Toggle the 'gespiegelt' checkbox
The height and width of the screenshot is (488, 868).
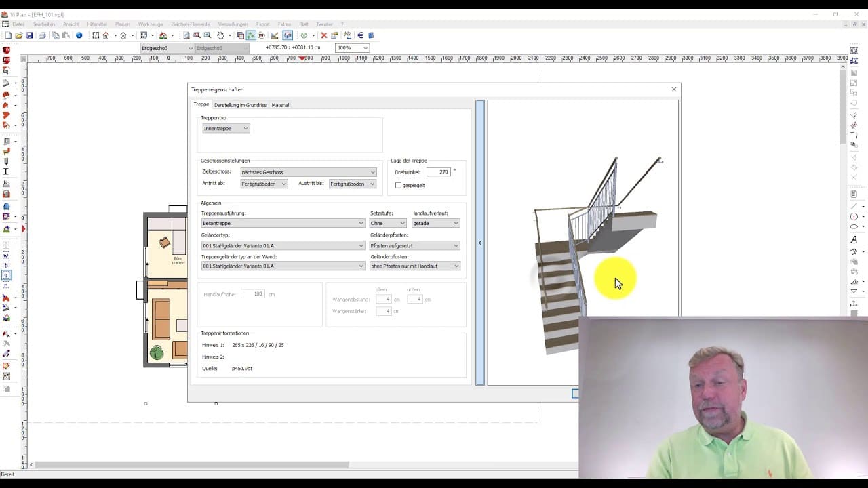point(399,185)
